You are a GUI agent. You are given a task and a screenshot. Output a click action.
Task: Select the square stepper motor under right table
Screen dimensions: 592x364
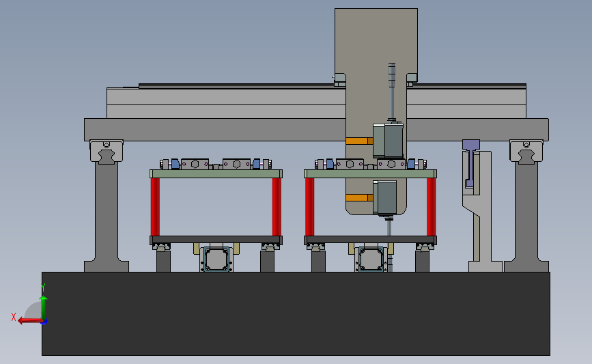click(x=371, y=260)
